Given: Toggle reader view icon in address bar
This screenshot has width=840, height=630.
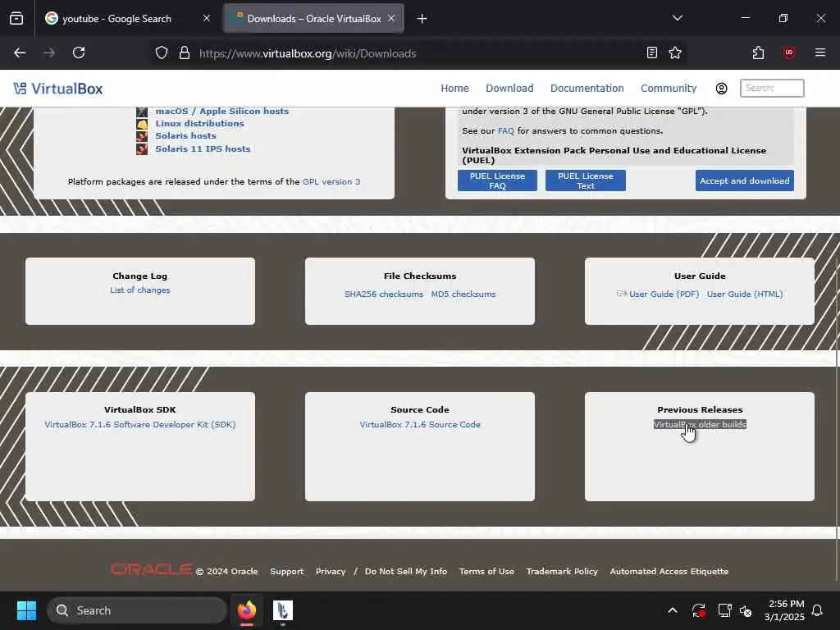Looking at the screenshot, I should coord(651,52).
